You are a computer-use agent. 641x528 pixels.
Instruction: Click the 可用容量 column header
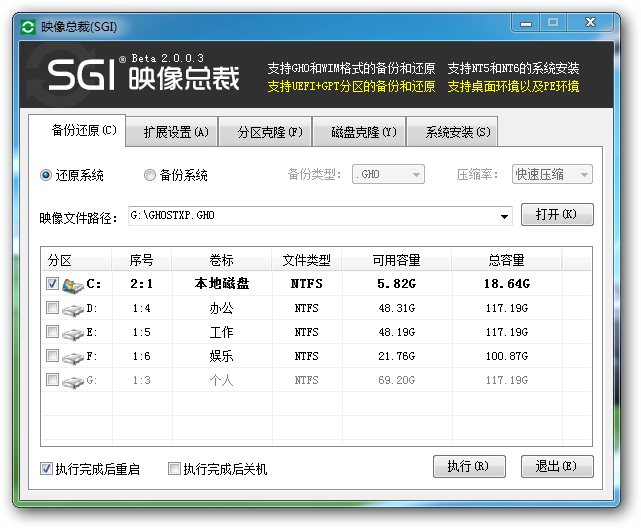397,260
